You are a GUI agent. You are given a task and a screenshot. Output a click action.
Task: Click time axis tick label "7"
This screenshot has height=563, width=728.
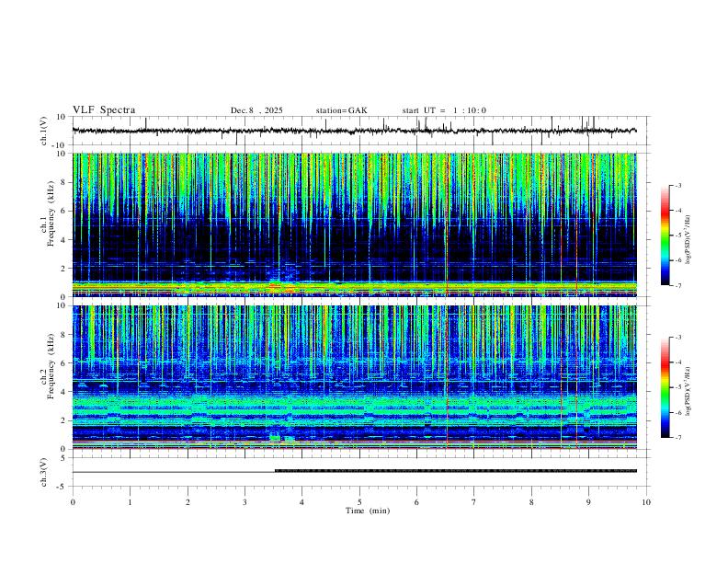pyautogui.click(x=474, y=502)
